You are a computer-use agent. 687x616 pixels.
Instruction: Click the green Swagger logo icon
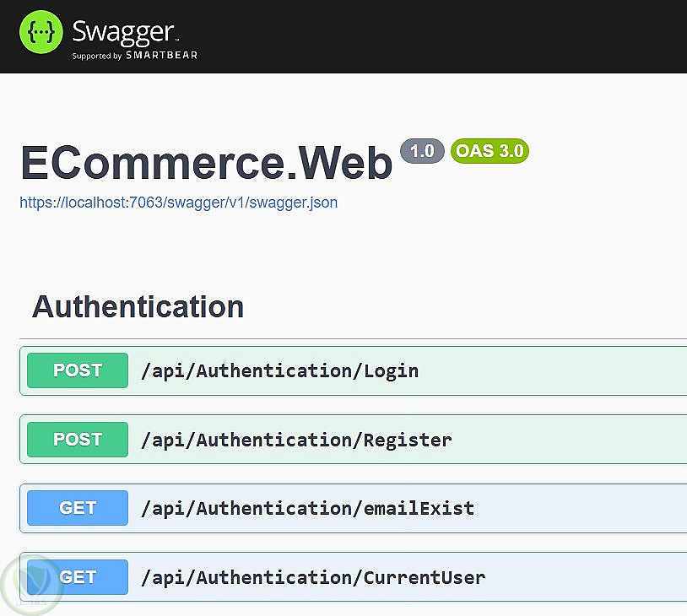[x=41, y=32]
